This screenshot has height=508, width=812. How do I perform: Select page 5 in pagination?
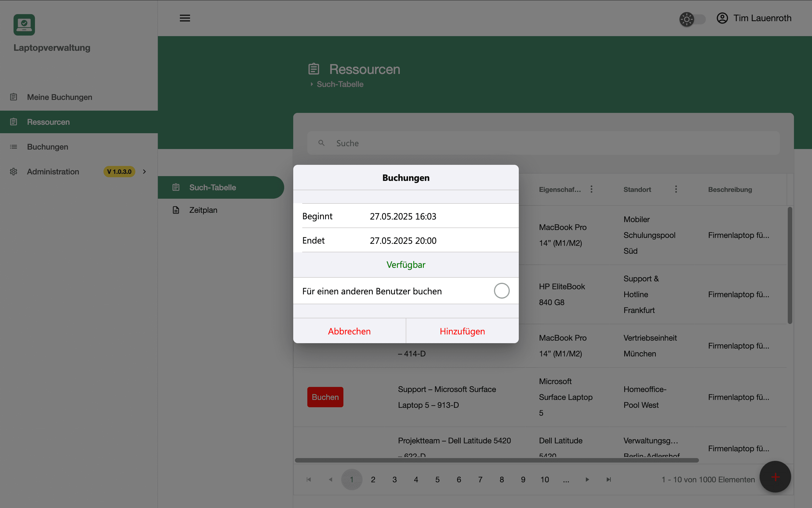(x=438, y=479)
